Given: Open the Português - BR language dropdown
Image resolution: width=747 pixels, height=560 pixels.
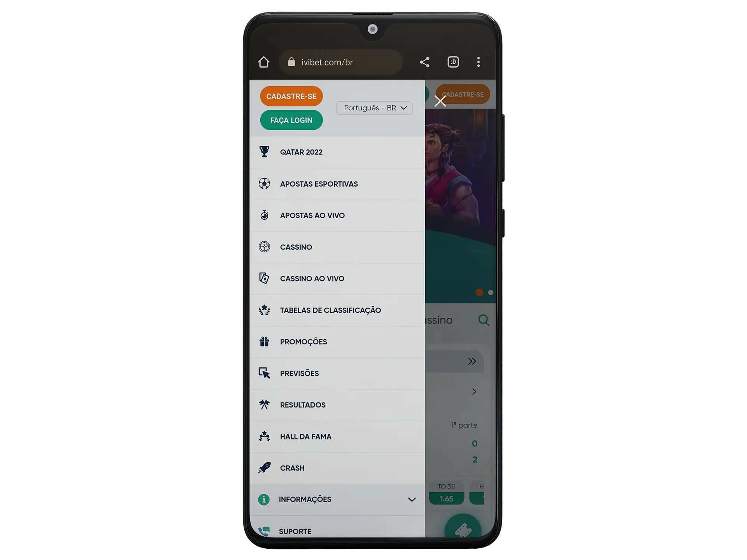Looking at the screenshot, I should 373,108.
